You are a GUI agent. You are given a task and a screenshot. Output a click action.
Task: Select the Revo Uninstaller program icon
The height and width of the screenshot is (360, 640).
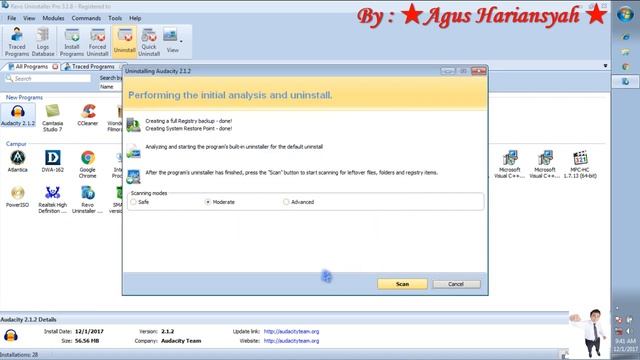click(88, 200)
